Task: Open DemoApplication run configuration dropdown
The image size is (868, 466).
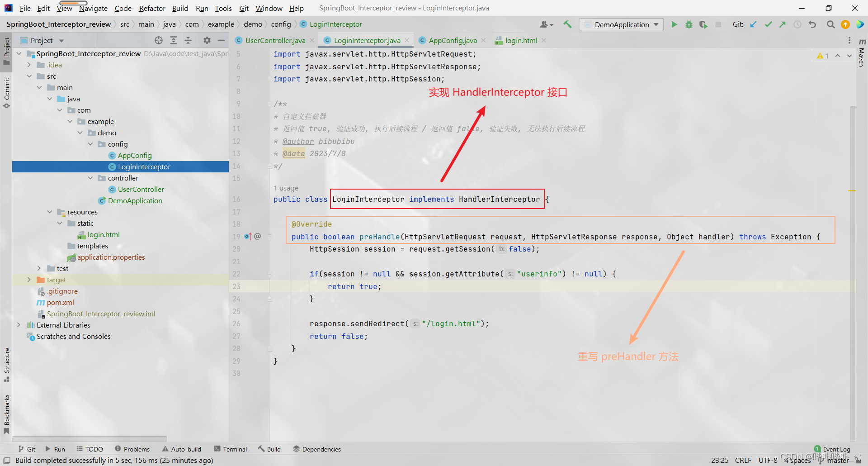Action: 621,24
